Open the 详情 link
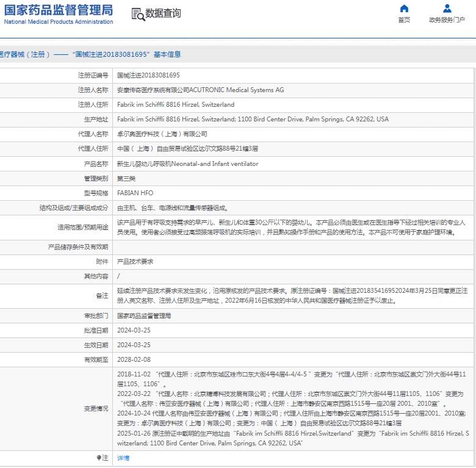 point(123,458)
